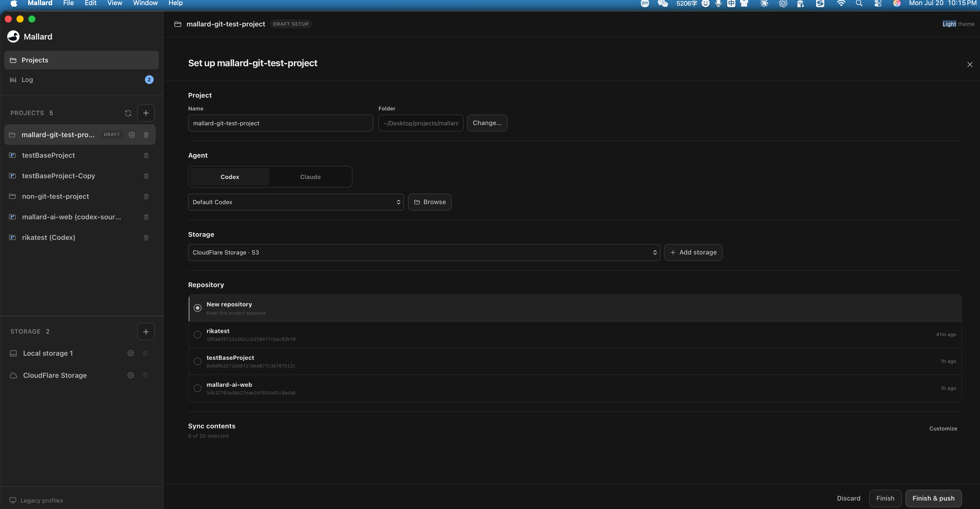
Task: Click Finish & push
Action: tap(933, 498)
